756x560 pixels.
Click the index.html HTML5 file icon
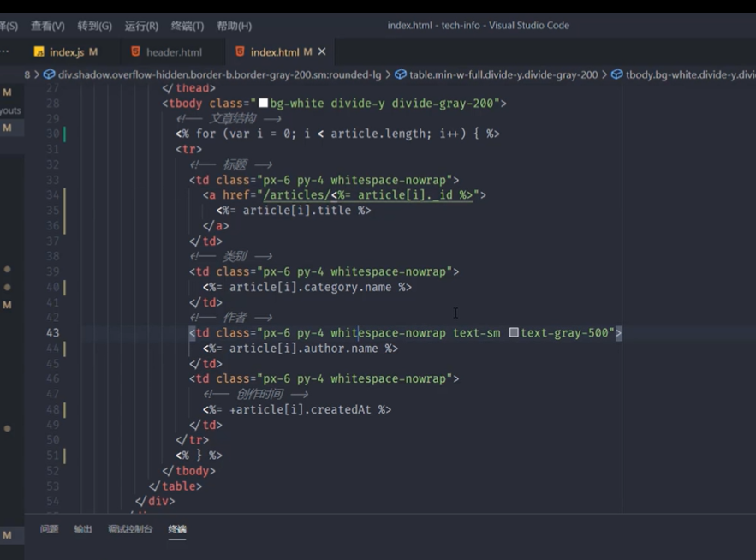click(x=240, y=51)
